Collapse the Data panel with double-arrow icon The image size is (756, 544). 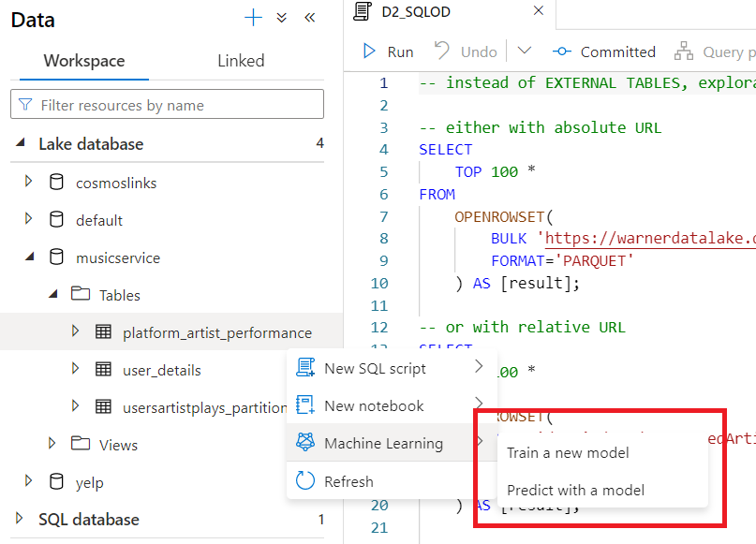[309, 18]
